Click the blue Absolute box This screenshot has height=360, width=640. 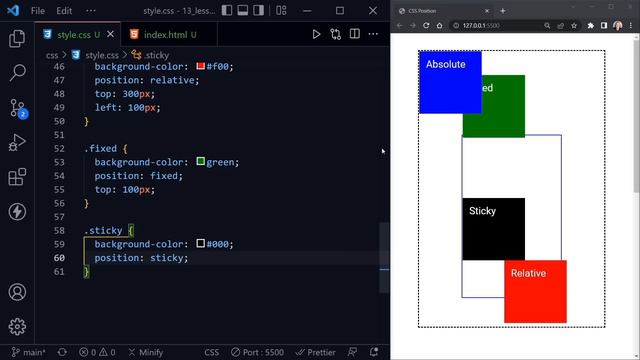pos(450,82)
